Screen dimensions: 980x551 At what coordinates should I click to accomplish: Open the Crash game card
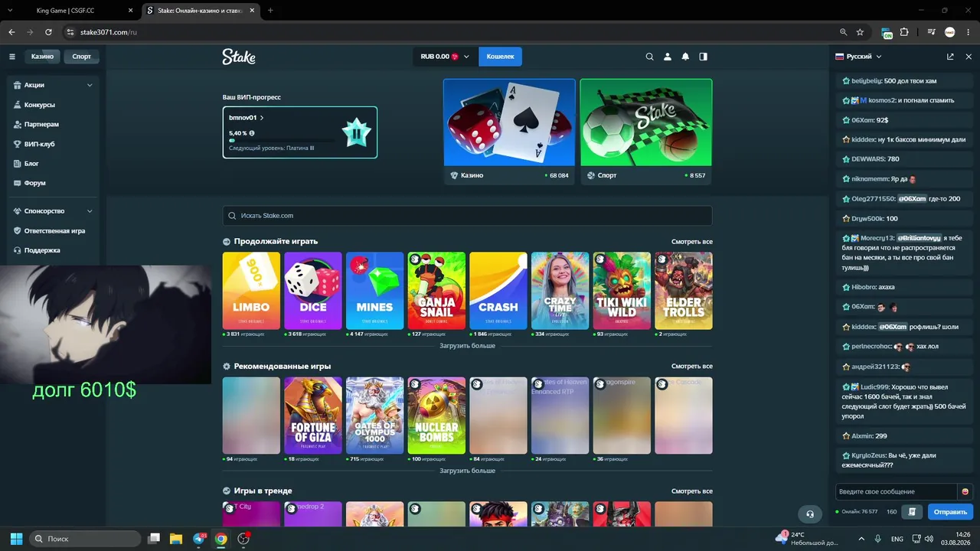point(498,291)
